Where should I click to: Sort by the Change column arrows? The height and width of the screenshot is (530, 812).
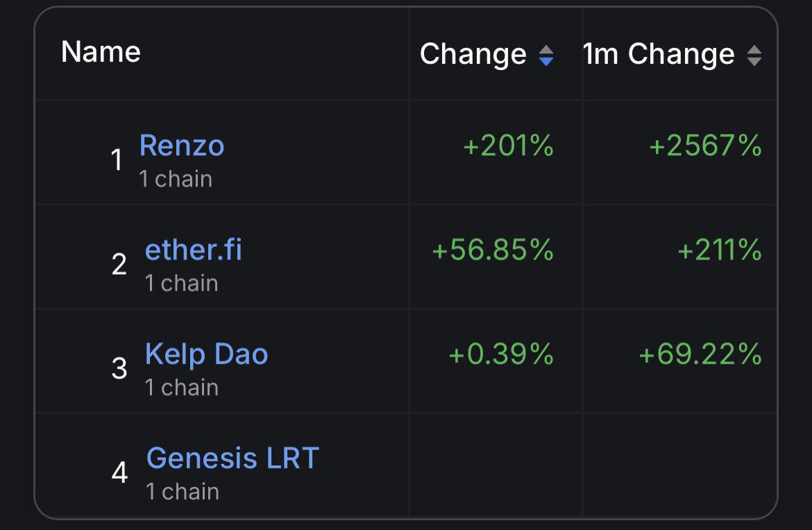(x=546, y=55)
